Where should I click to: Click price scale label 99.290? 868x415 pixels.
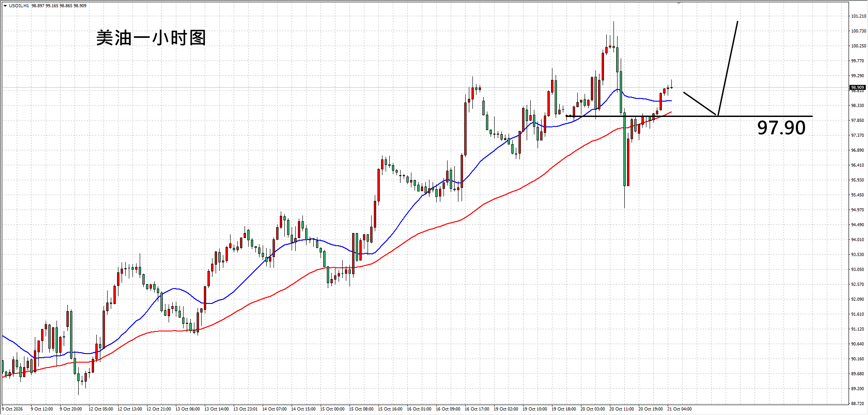[858, 76]
